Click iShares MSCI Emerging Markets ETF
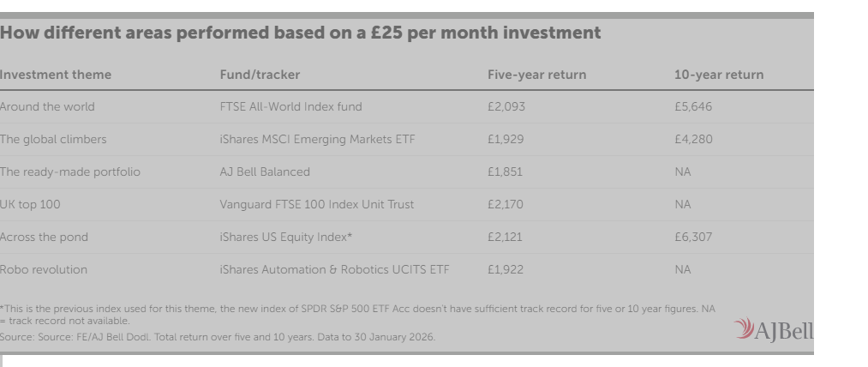Image resolution: width=868 pixels, height=367 pixels. (317, 139)
